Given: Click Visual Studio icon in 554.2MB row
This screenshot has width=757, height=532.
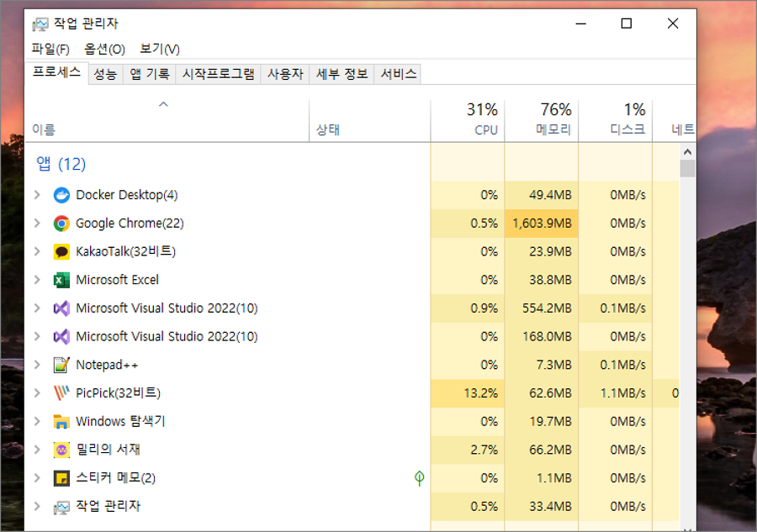Looking at the screenshot, I should pos(61,308).
